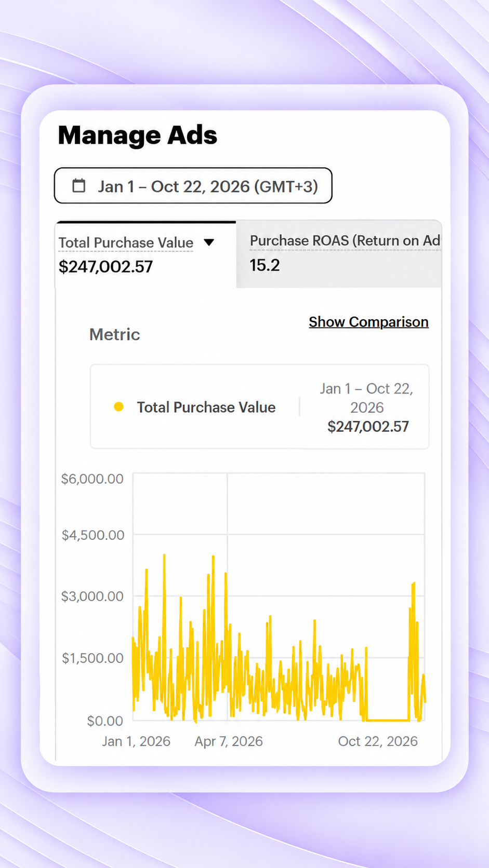
Task: Click the Jan 1, 2026 x-axis label
Action: pos(136,741)
